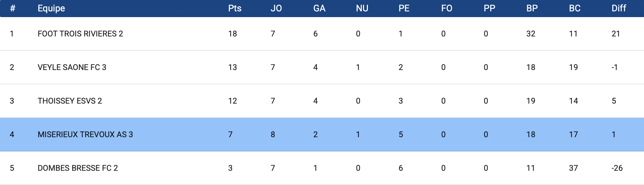The image size is (644, 185).
Task: Select the BC column header
Action: [575, 8]
